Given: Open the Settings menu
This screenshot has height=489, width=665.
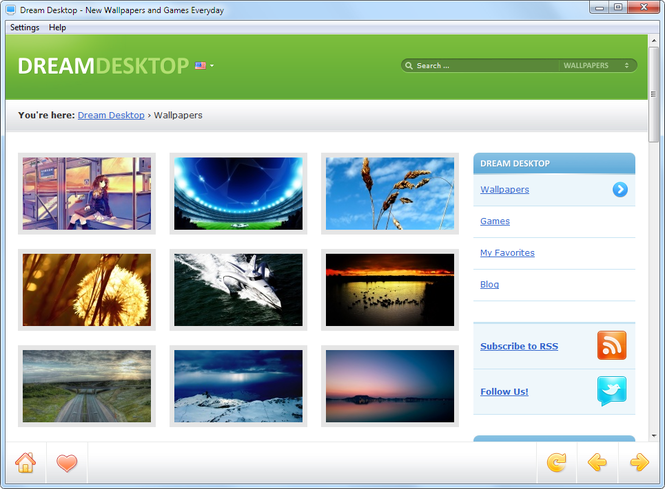Looking at the screenshot, I should [x=25, y=28].
